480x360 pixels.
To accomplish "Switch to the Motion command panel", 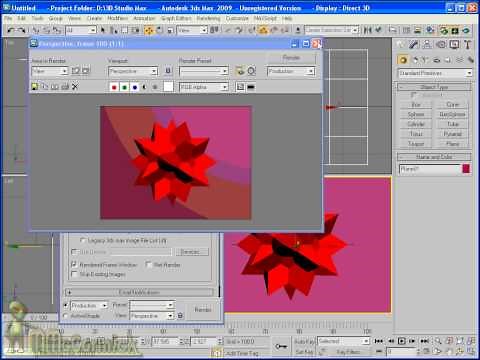I will [x=441, y=44].
